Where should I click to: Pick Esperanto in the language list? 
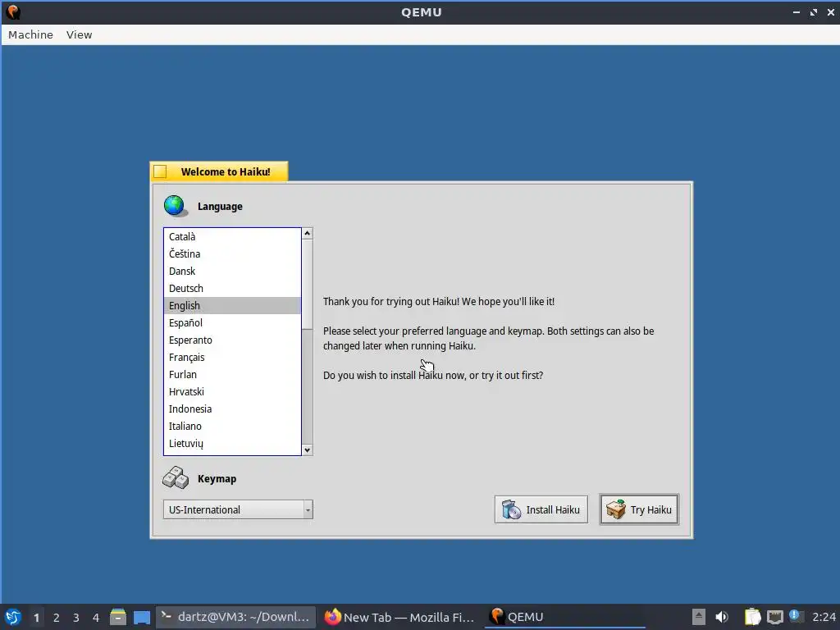(232, 340)
